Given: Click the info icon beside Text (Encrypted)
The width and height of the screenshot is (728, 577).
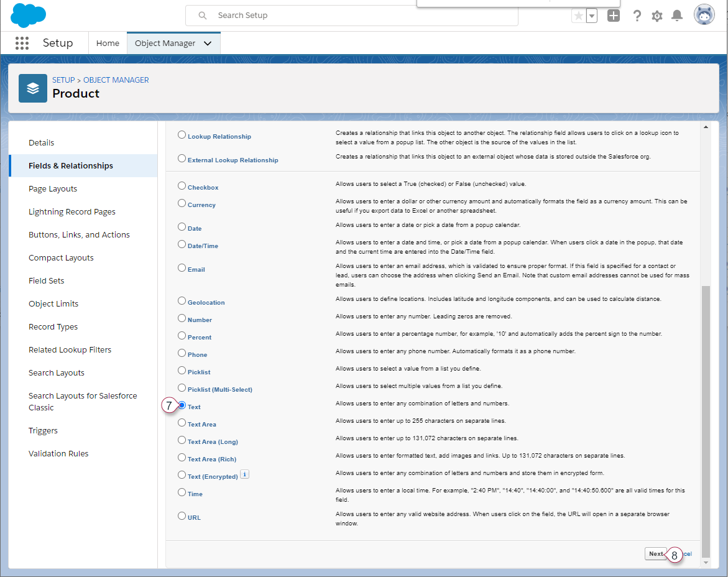Looking at the screenshot, I should [245, 474].
